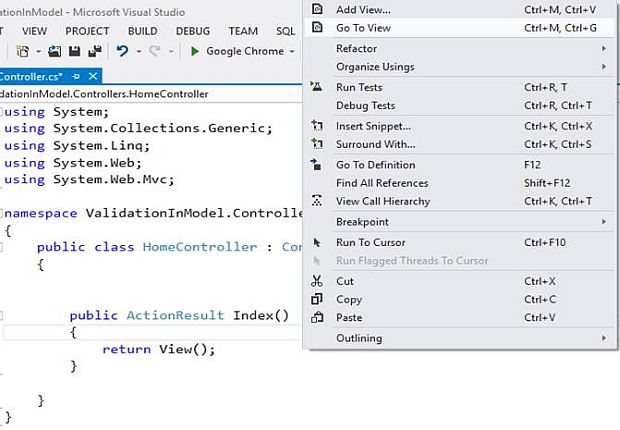This screenshot has height=430, width=620.
Task: Click the 'using System.Linq;' code line
Action: pyautogui.click(x=78, y=146)
